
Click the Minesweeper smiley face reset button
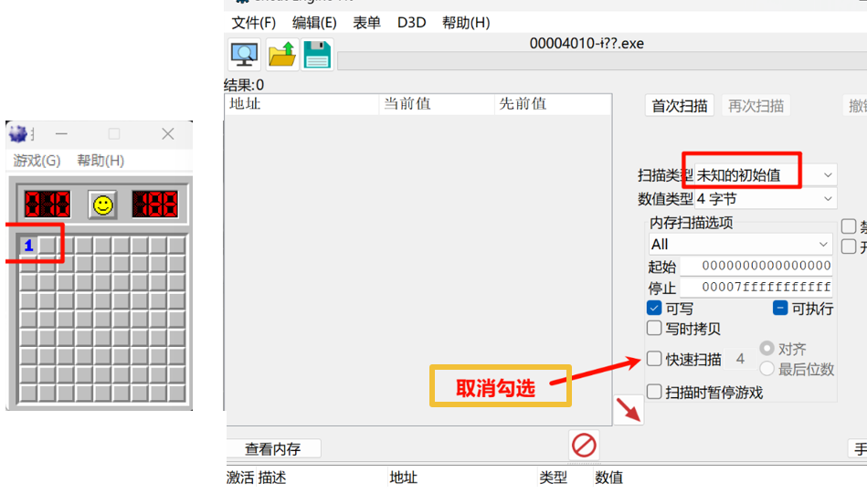[x=102, y=205]
